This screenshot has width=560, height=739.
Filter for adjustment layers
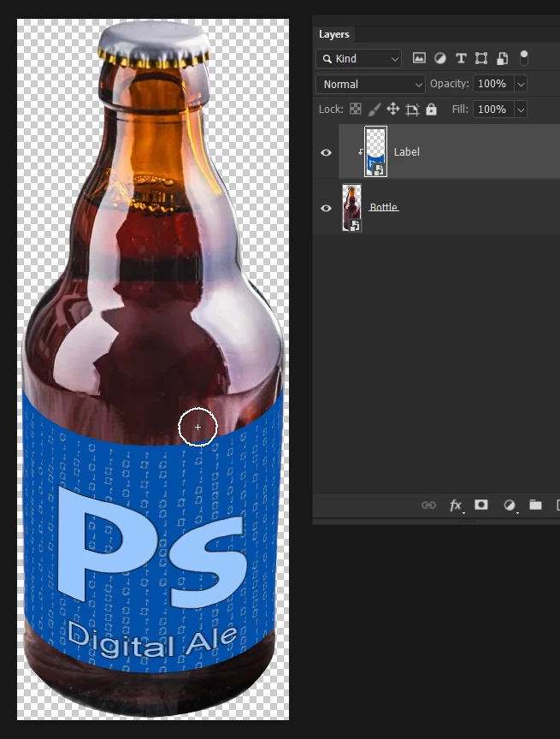point(440,58)
